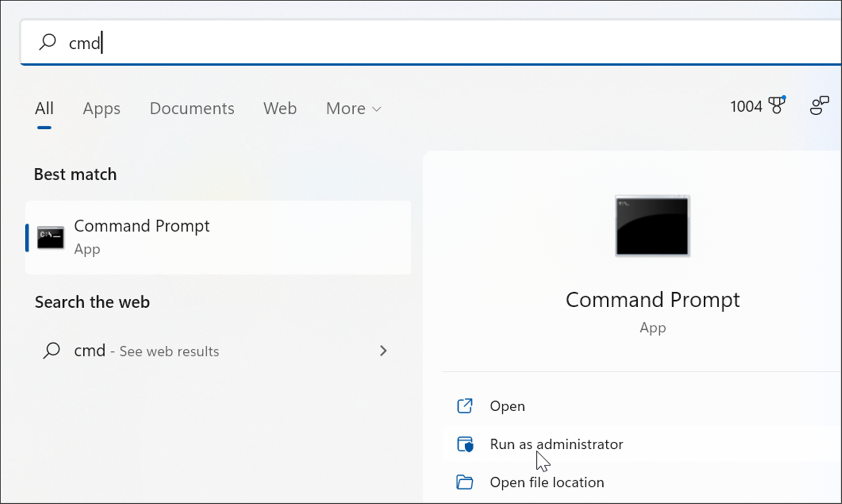Click the external-link icon beside Open
The width and height of the screenshot is (842, 504).
tap(464, 406)
